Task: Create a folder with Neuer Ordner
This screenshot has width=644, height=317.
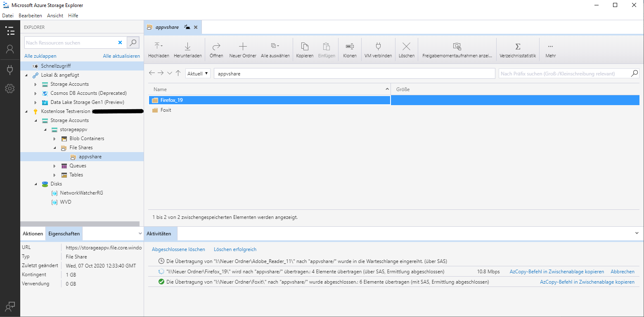Action: point(243,49)
